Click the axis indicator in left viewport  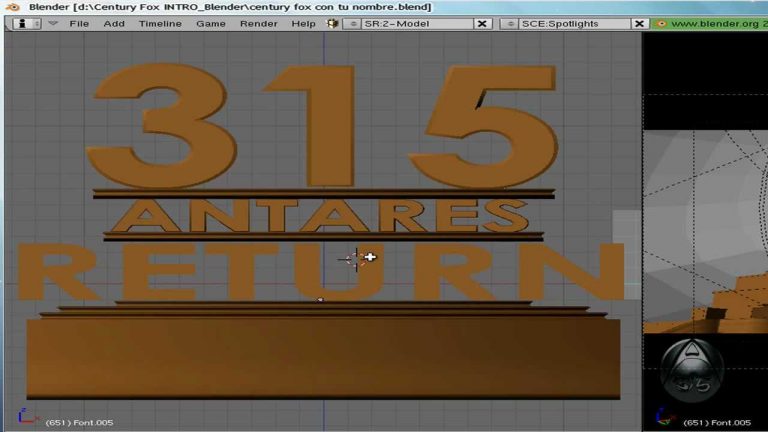click(27, 417)
